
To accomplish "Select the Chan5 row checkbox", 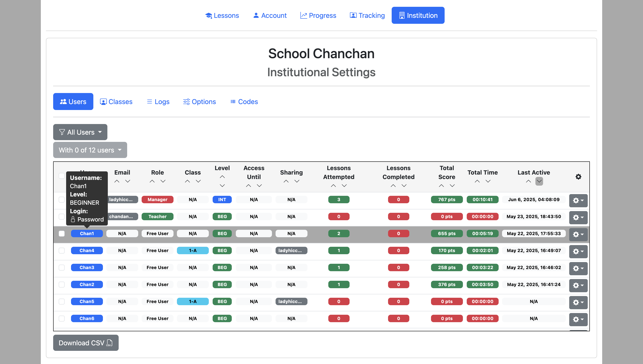I will click(62, 302).
